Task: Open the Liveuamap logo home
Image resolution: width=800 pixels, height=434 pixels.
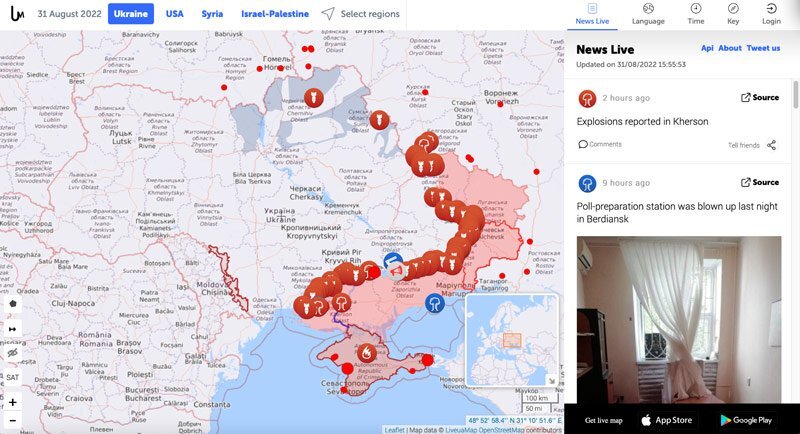Action: pyautogui.click(x=17, y=14)
